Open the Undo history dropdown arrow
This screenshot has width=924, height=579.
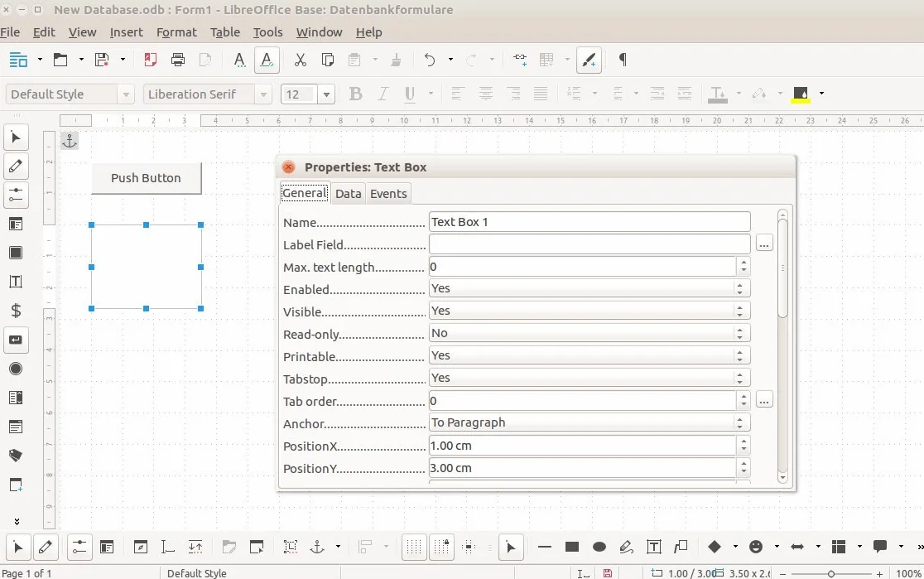(450, 60)
